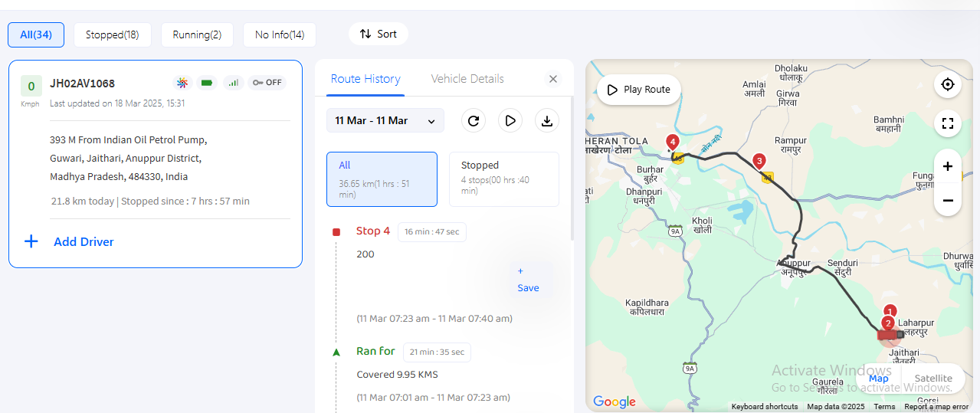Save the Stop 4 note
The image size is (980, 413).
click(x=529, y=280)
